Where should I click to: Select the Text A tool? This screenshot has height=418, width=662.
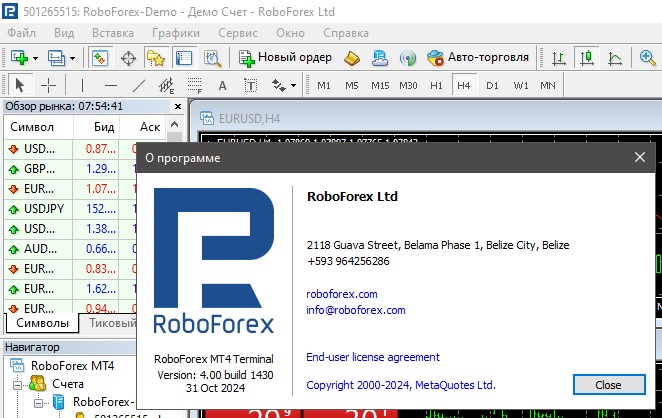click(x=222, y=86)
